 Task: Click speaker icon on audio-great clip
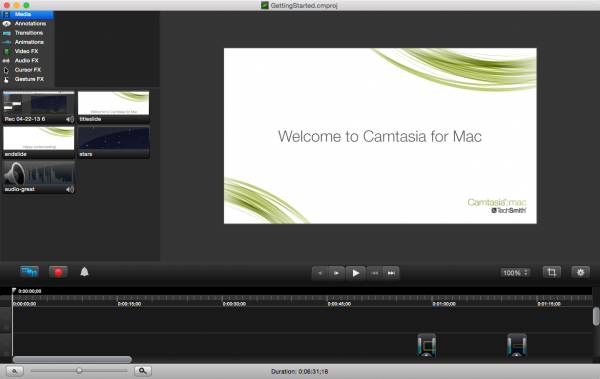click(x=70, y=189)
